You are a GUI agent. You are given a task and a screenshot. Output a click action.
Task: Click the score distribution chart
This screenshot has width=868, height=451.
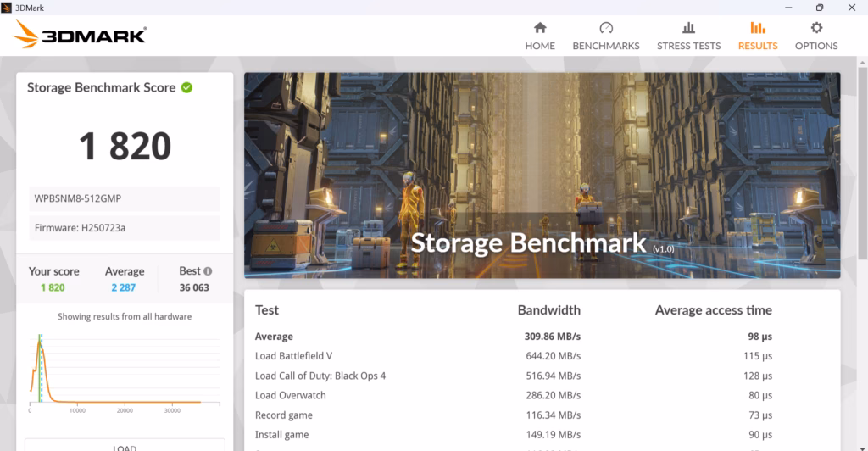pyautogui.click(x=125, y=366)
